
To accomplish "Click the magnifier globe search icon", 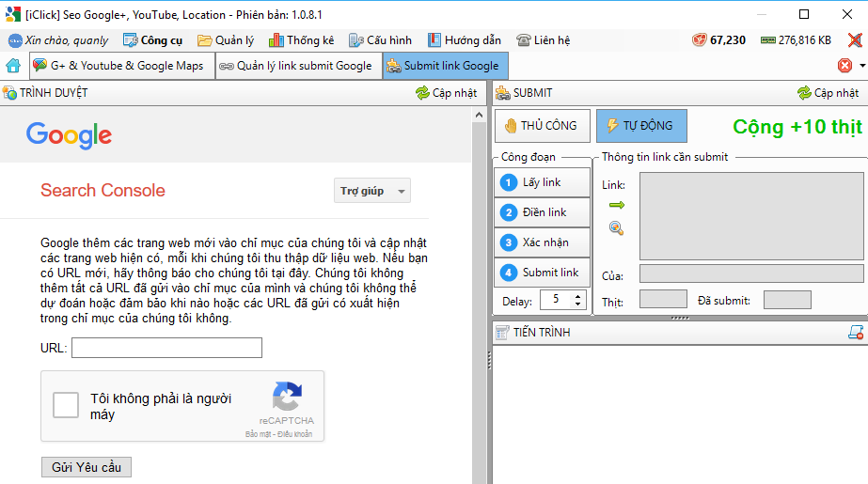I will click(616, 227).
